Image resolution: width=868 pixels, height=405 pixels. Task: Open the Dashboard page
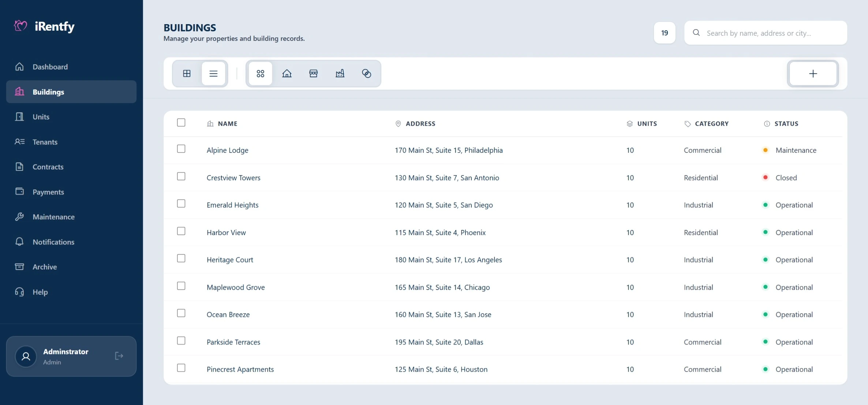71,67
